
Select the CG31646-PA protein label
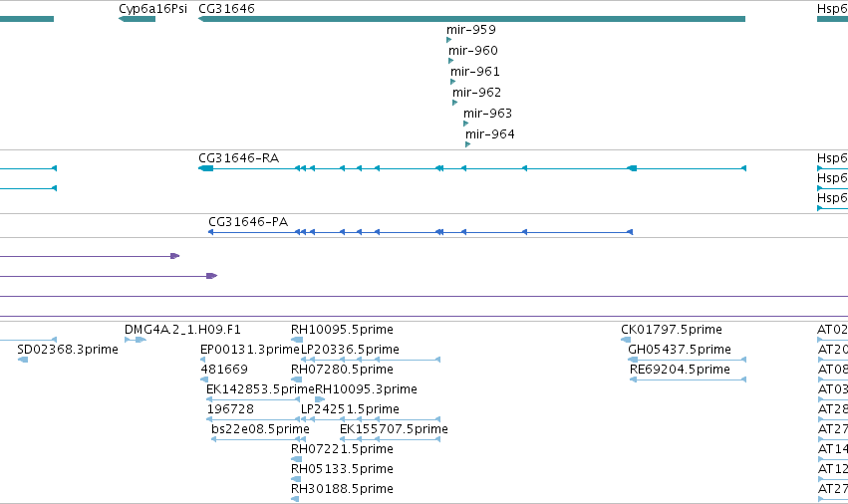coord(248,222)
